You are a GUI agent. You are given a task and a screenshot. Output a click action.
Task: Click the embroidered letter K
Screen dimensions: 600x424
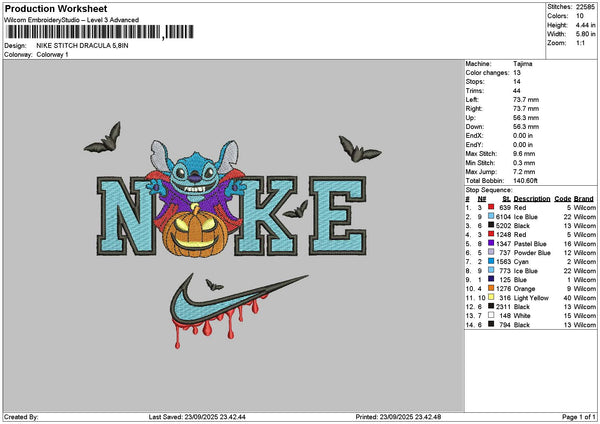click(266, 216)
